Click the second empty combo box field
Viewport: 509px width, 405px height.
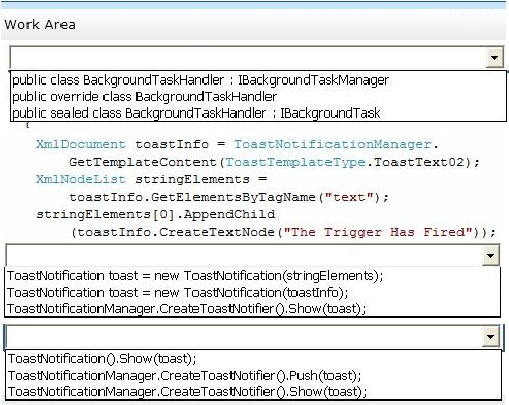tap(244, 256)
